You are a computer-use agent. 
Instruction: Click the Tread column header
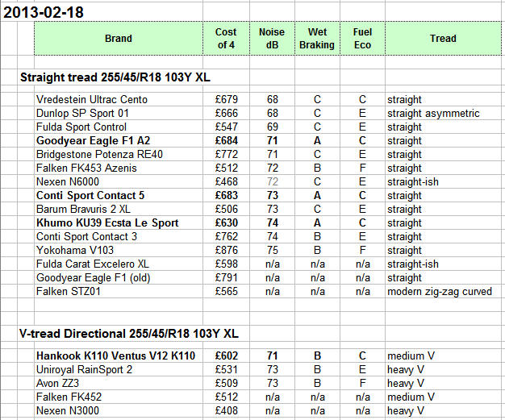[x=443, y=39]
